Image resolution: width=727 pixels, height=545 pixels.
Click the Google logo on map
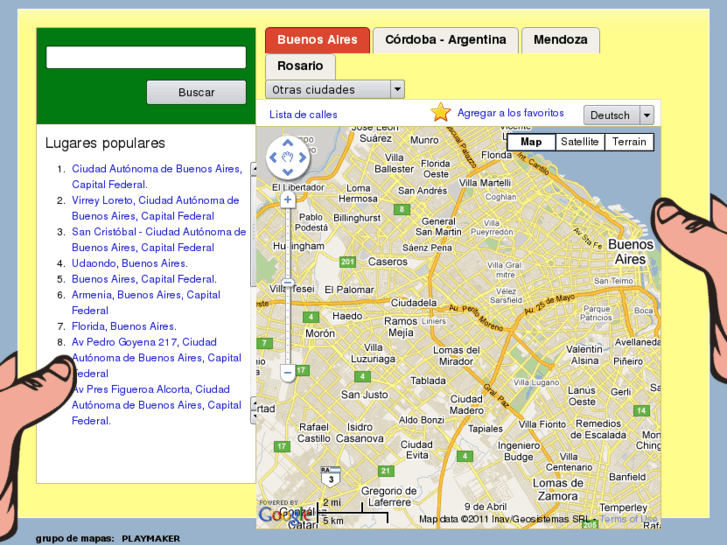tap(285, 514)
